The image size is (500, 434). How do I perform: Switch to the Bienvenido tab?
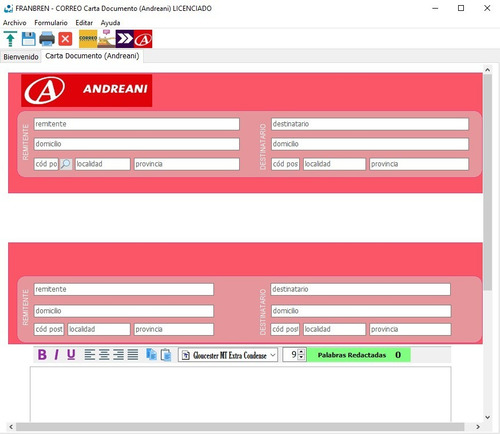(x=21, y=57)
